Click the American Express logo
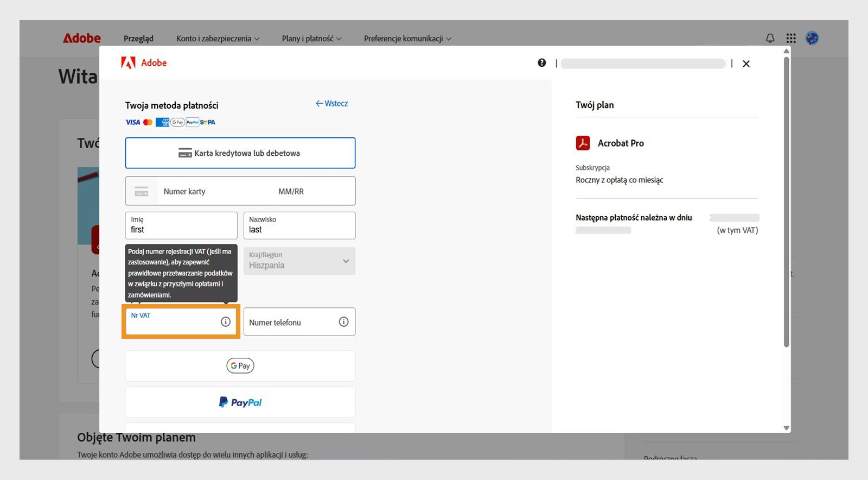This screenshot has width=868, height=480. pos(162,122)
